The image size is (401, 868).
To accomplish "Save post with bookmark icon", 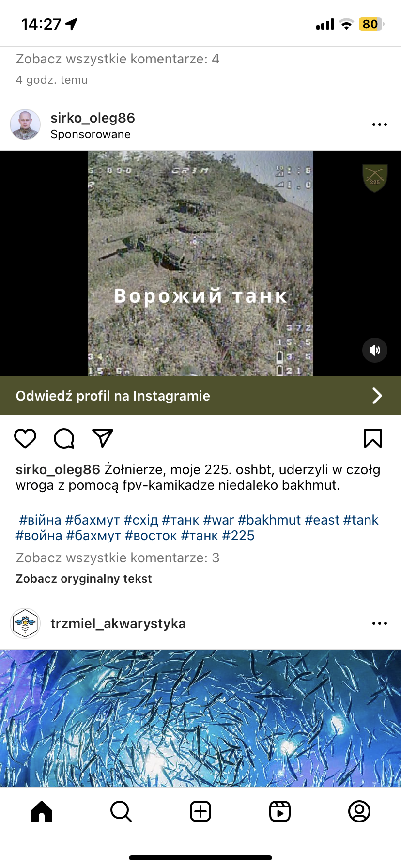I will pyautogui.click(x=373, y=438).
